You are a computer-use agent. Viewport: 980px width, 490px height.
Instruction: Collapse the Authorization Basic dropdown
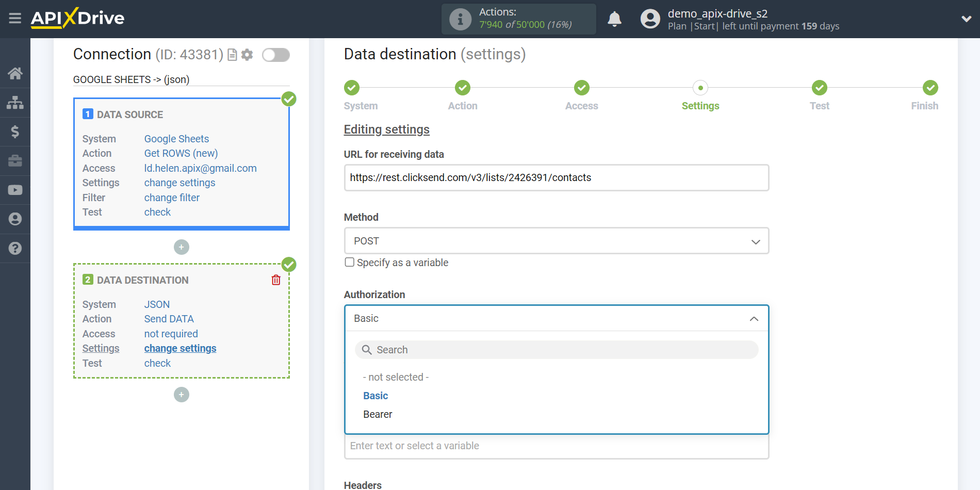(x=557, y=318)
